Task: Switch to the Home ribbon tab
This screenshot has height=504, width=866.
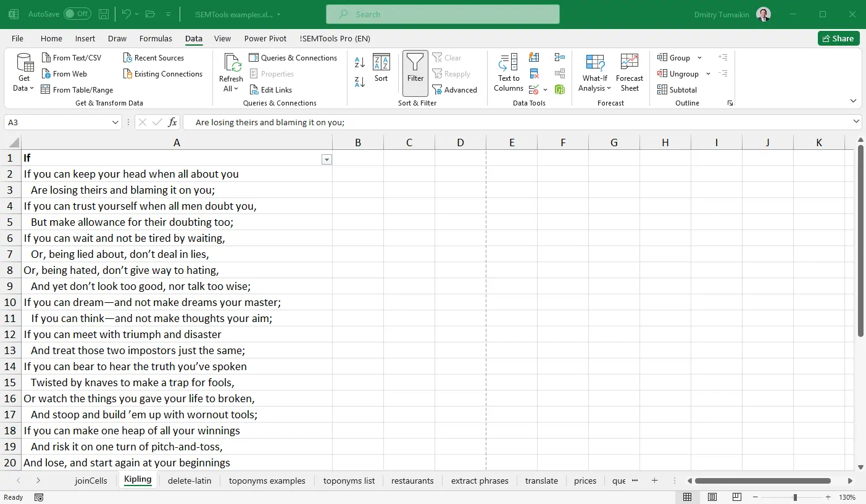Action: click(x=51, y=38)
